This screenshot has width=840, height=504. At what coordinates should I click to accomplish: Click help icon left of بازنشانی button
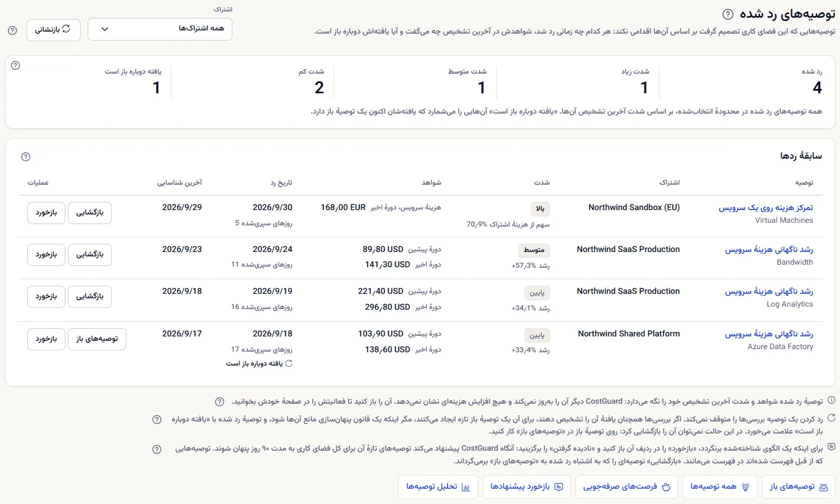point(12,30)
